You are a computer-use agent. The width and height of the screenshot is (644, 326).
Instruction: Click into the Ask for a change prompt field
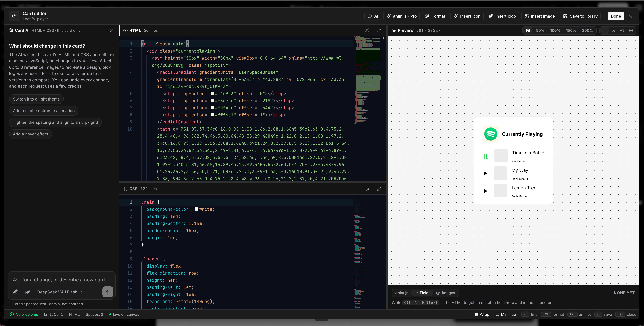61,280
